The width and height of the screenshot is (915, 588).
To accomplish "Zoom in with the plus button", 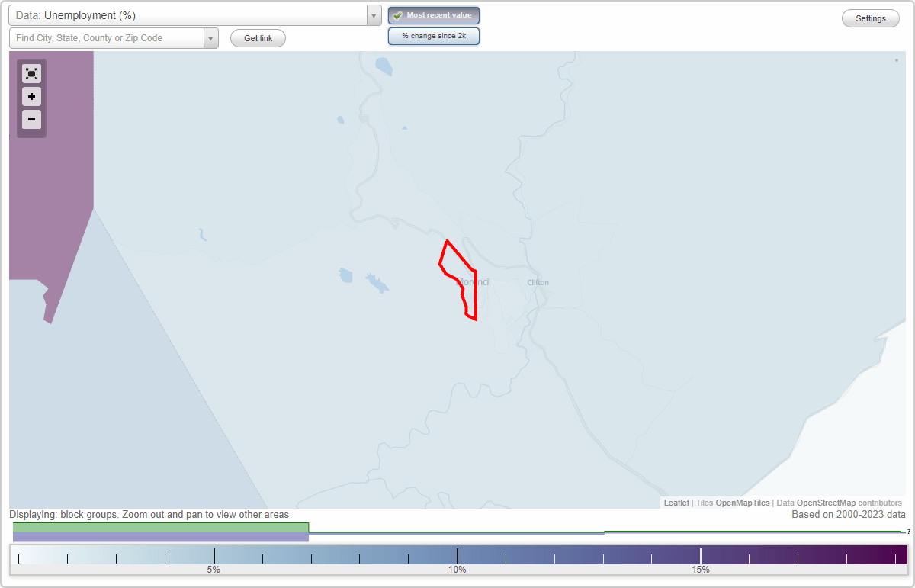I will tap(31, 97).
